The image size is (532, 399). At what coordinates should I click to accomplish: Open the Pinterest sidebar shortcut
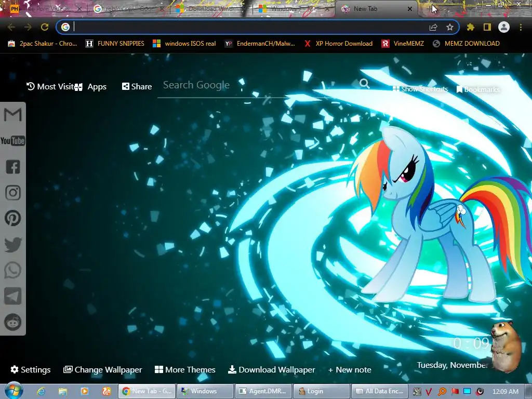pos(13,219)
